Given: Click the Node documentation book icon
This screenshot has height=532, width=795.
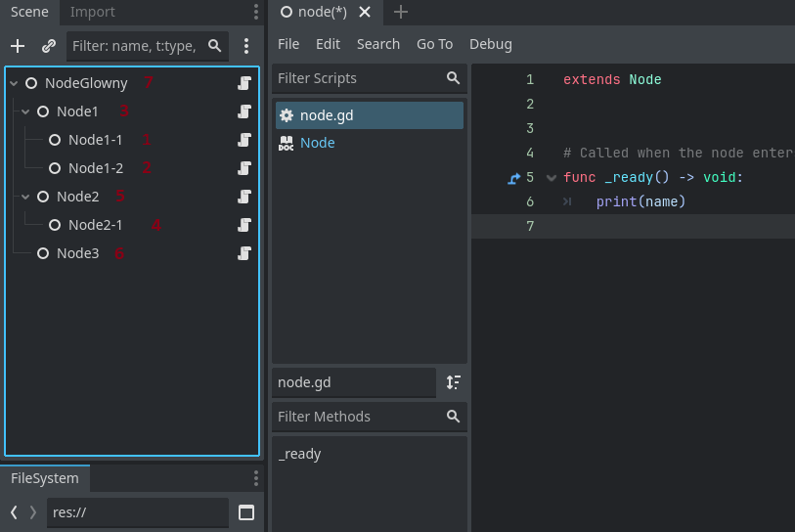Looking at the screenshot, I should (287, 144).
